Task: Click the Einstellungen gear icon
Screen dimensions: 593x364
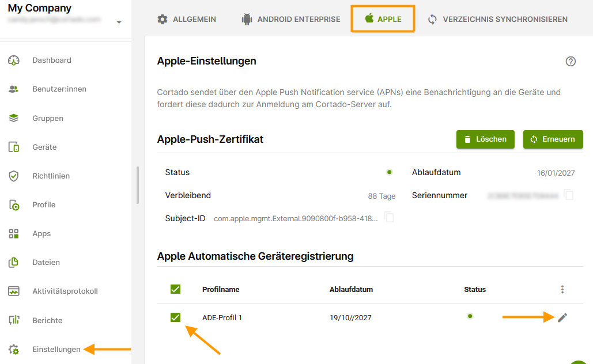Action: click(14, 349)
